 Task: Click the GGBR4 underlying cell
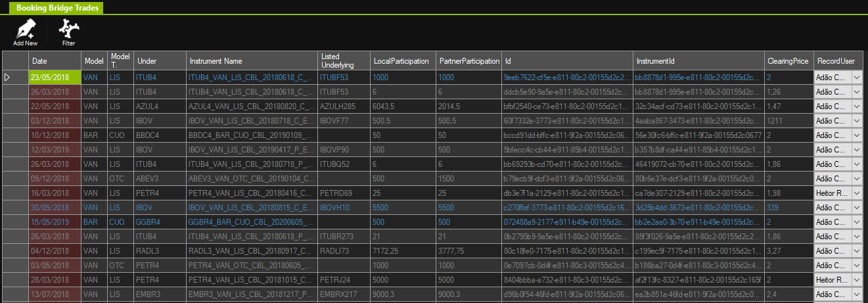pyautogui.click(x=160, y=221)
